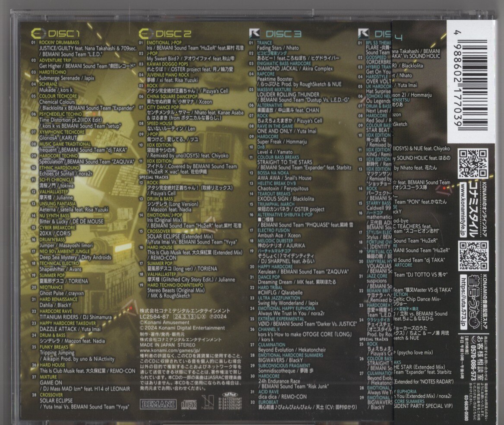Select track "Chaotoxin / Feryquitous"

[x=283, y=189]
